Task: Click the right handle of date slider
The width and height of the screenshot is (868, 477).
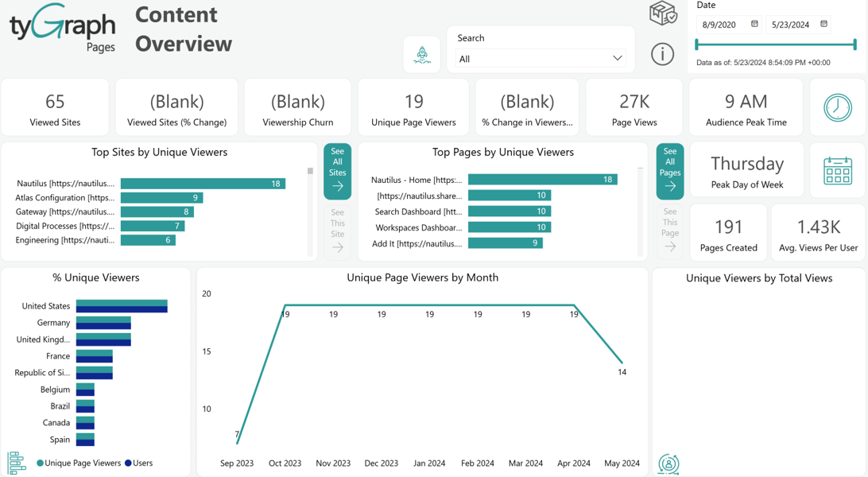Action: (854, 44)
